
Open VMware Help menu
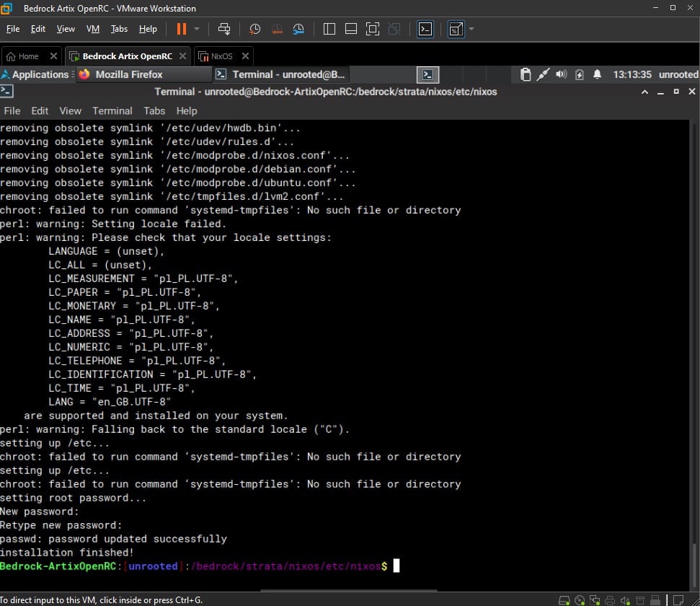(148, 29)
